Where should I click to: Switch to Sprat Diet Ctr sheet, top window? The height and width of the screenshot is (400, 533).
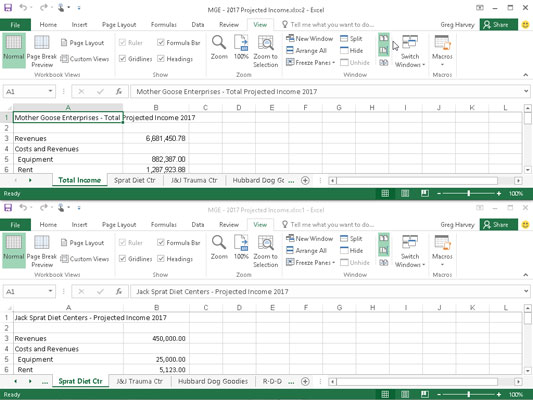(135, 180)
